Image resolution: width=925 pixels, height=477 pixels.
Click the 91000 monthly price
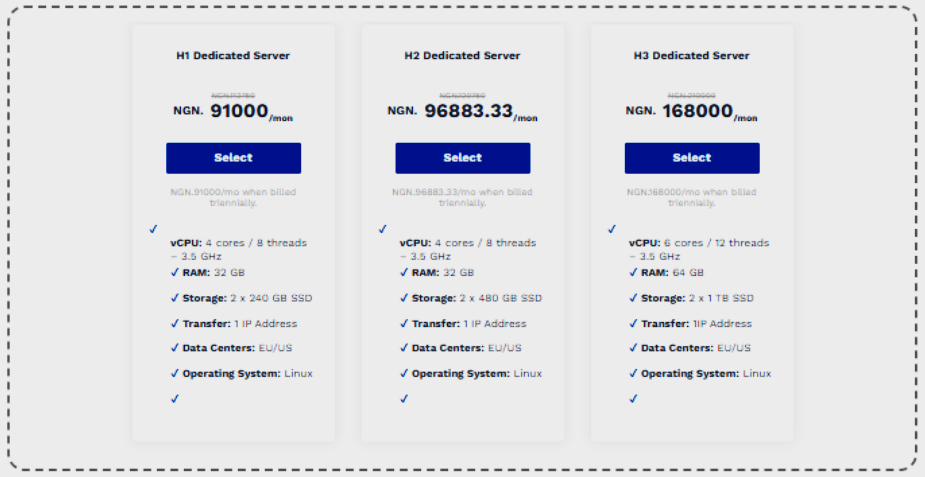pyautogui.click(x=240, y=110)
